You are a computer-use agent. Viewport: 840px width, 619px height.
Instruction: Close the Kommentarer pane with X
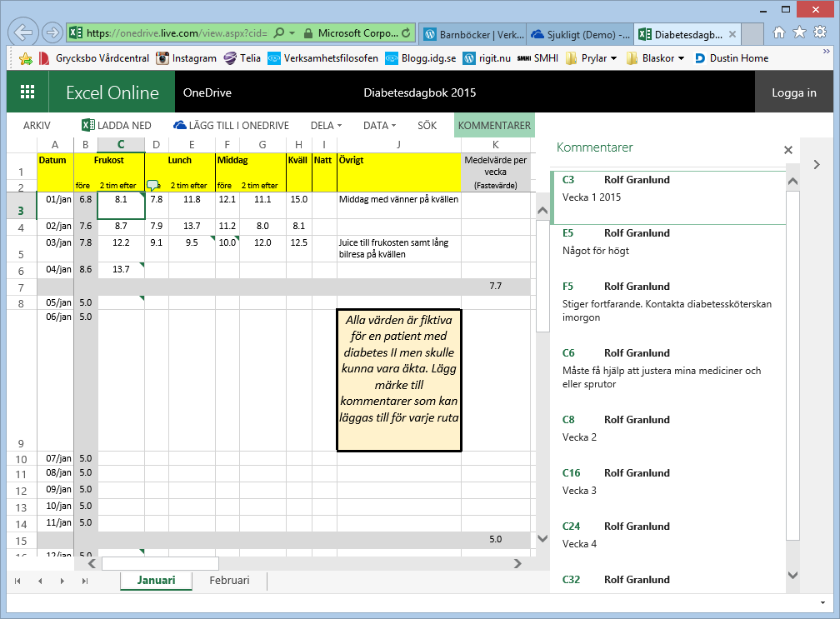[x=787, y=150]
